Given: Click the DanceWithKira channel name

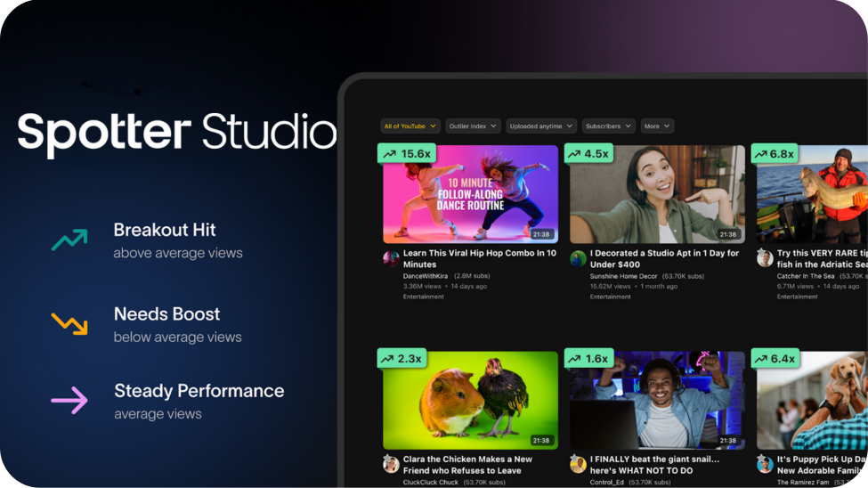Looking at the screenshot, I should tap(426, 276).
